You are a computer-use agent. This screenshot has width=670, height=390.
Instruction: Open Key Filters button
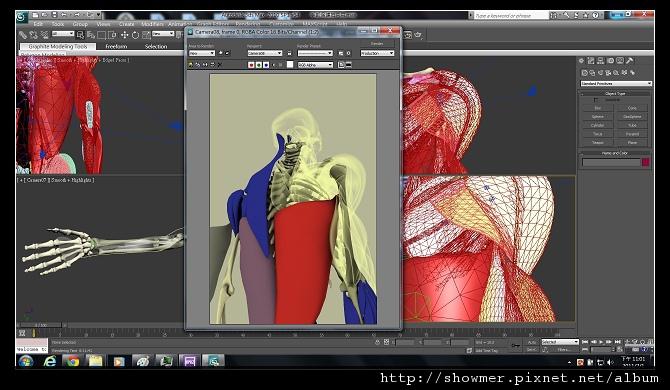[x=564, y=349]
